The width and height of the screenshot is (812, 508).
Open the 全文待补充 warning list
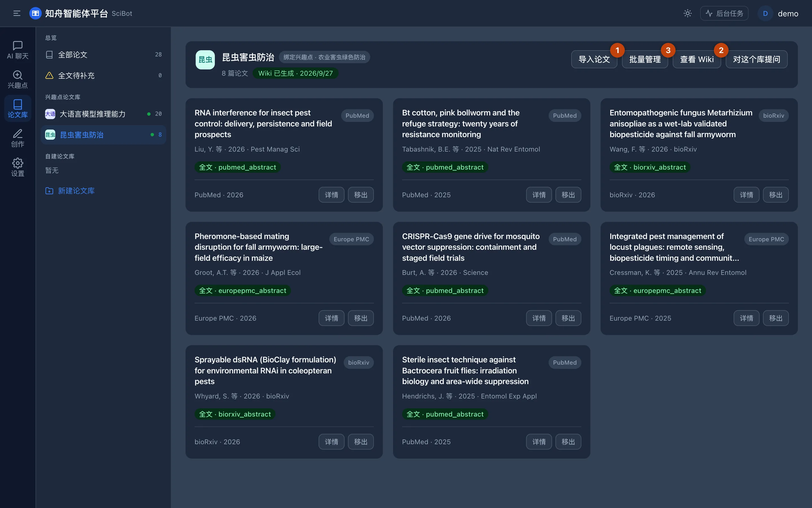(x=103, y=75)
